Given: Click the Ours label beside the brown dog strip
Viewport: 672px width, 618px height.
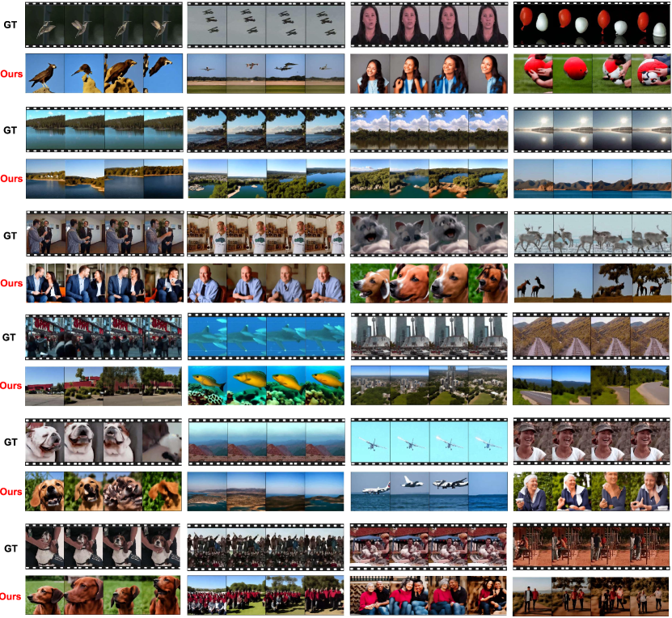Looking at the screenshot, I should point(11,597).
